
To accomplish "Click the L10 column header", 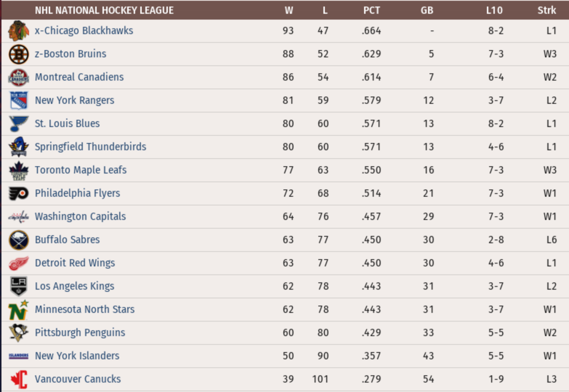I will point(494,10).
